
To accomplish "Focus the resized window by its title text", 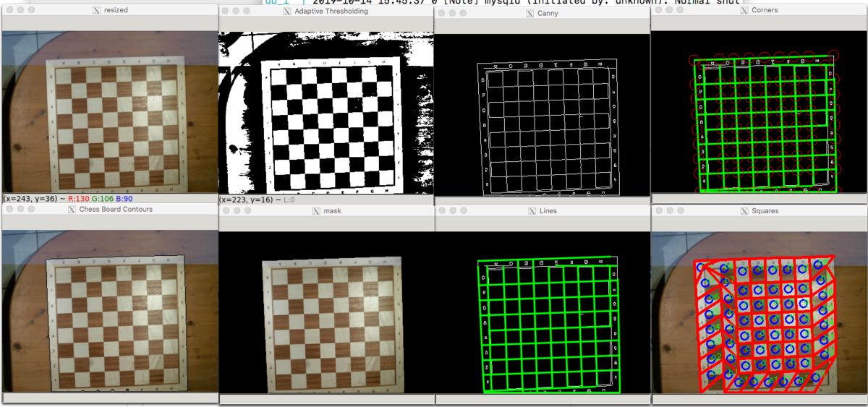I will click(116, 10).
